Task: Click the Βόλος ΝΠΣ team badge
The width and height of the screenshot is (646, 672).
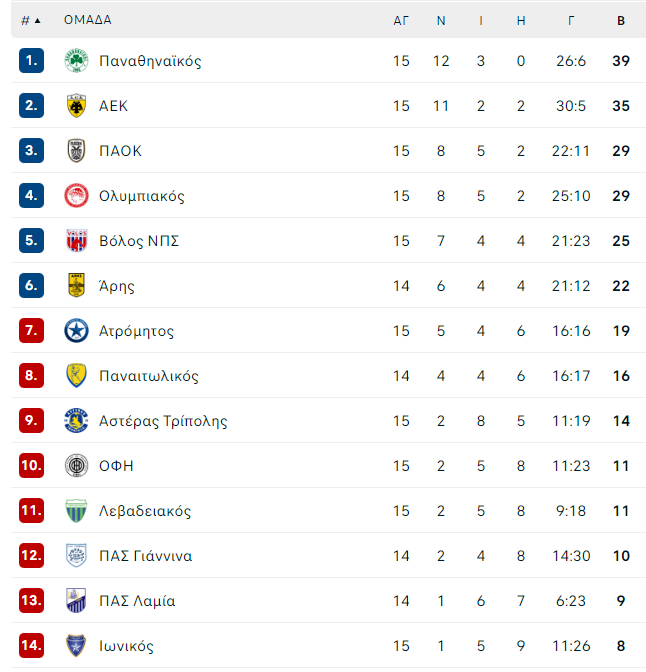Action: pyautogui.click(x=76, y=240)
